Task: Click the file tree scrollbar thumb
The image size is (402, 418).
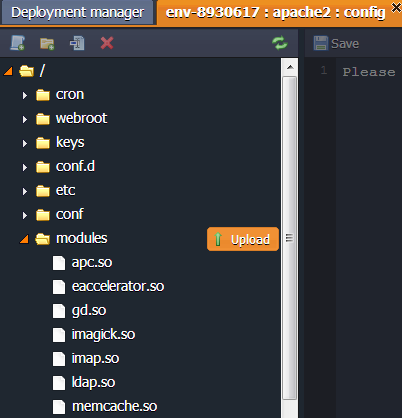Action: (x=290, y=238)
